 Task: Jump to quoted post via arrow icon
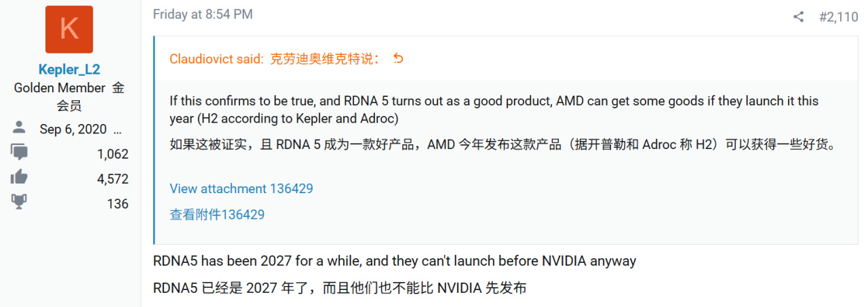pos(398,59)
